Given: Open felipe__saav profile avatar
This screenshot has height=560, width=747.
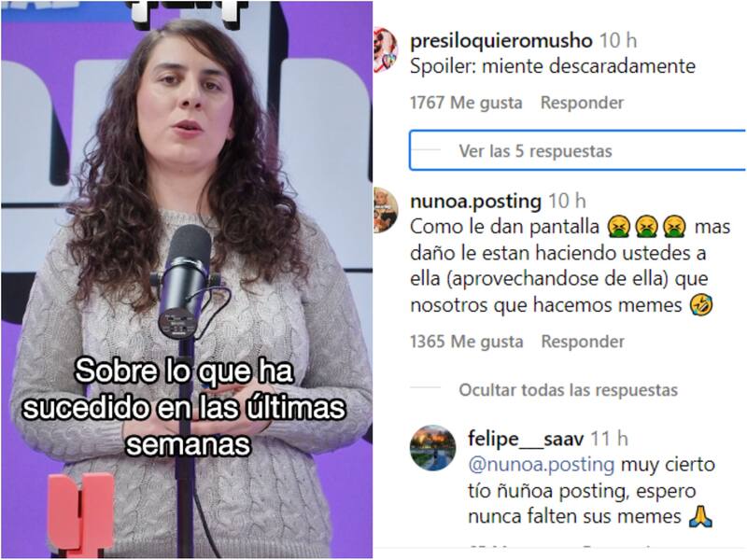Looking at the screenshot, I should click(x=433, y=448).
